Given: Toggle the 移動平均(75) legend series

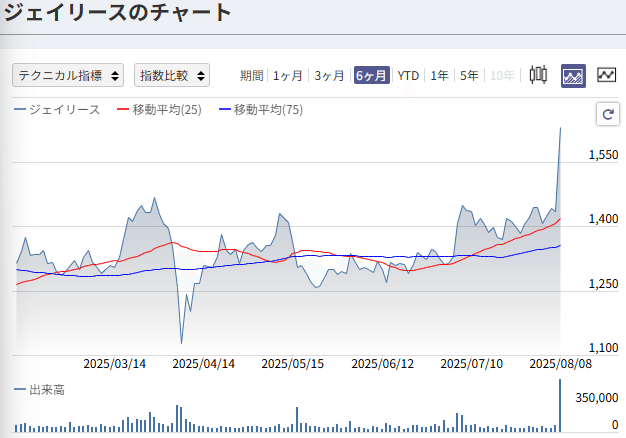Looking at the screenshot, I should coord(261,109).
